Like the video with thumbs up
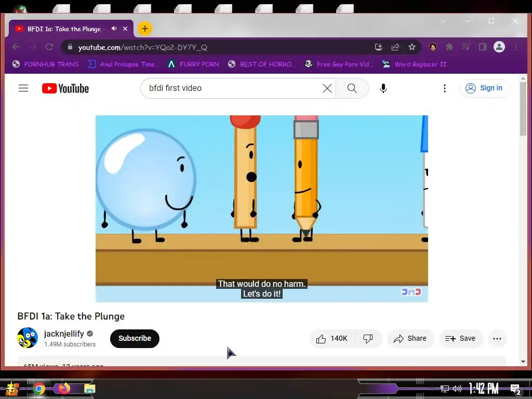 coord(332,338)
